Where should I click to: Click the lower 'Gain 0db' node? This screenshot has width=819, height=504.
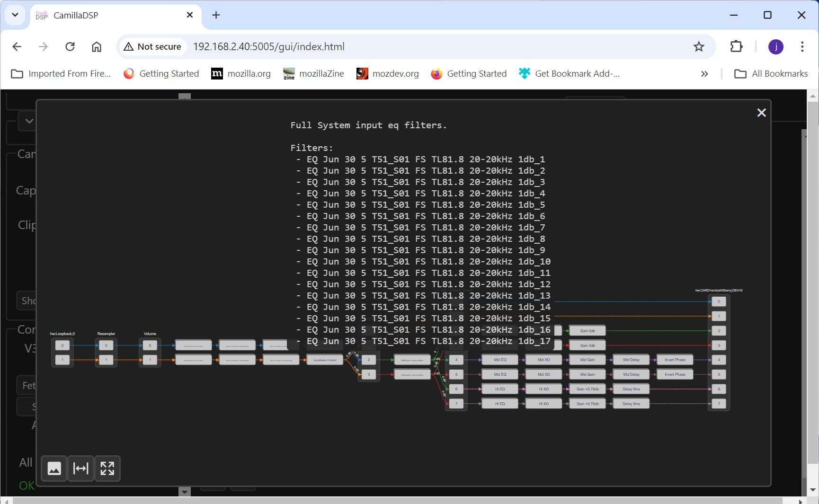coord(588,345)
